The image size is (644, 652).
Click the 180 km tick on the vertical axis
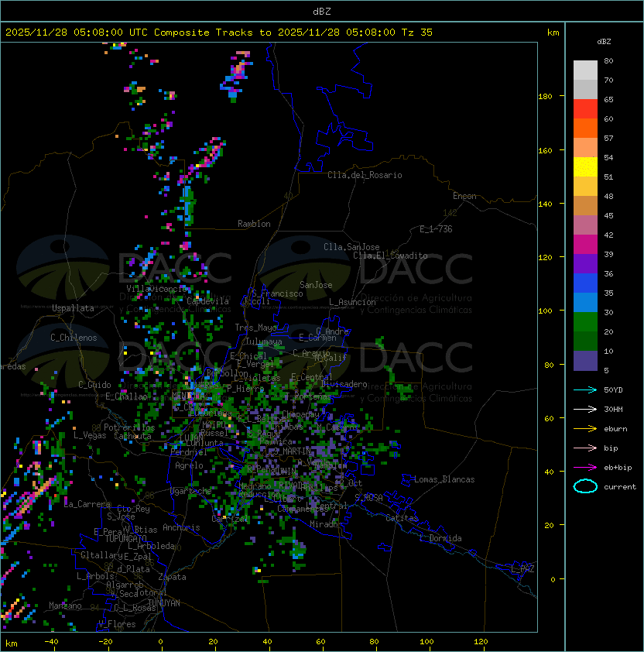545,97
